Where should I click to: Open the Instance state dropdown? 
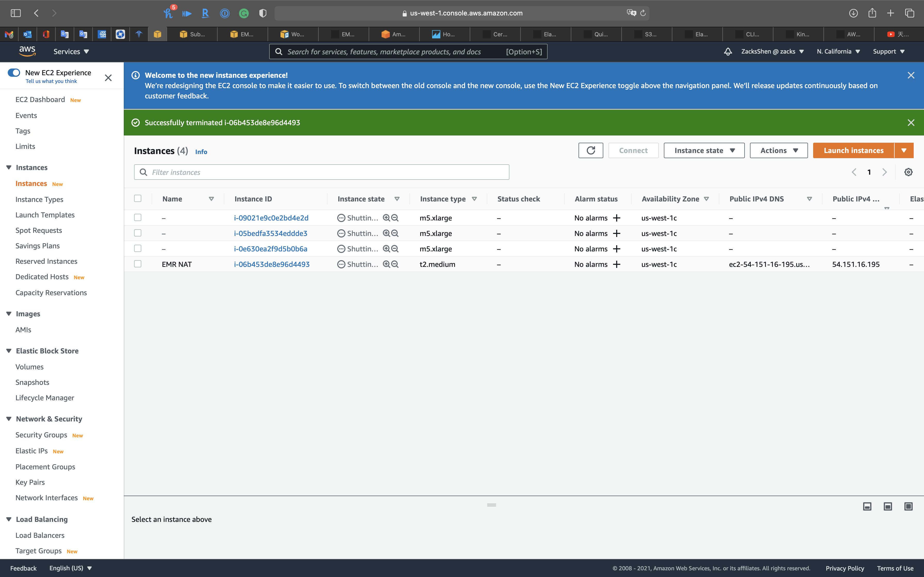704,150
